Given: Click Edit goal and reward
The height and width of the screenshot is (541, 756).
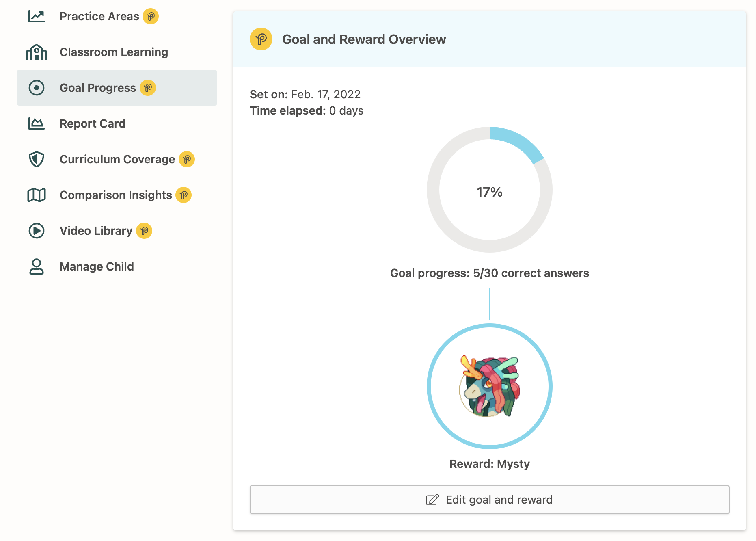Looking at the screenshot, I should (x=489, y=500).
